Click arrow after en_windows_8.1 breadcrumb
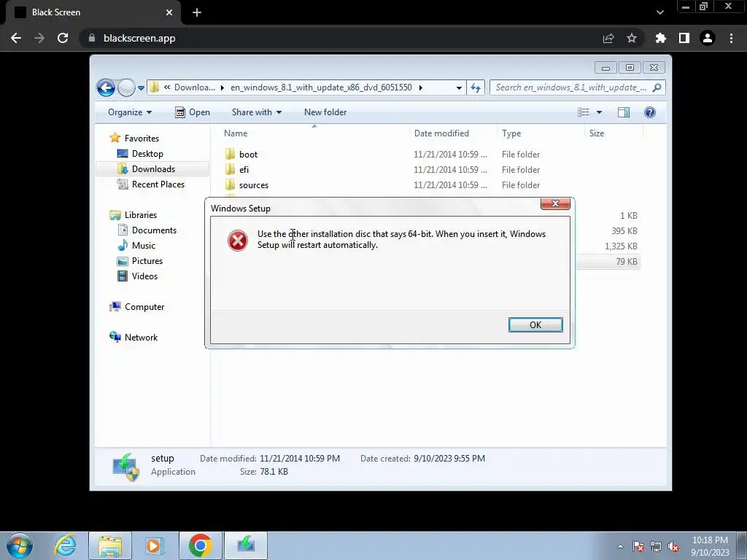747x560 pixels. pyautogui.click(x=421, y=87)
